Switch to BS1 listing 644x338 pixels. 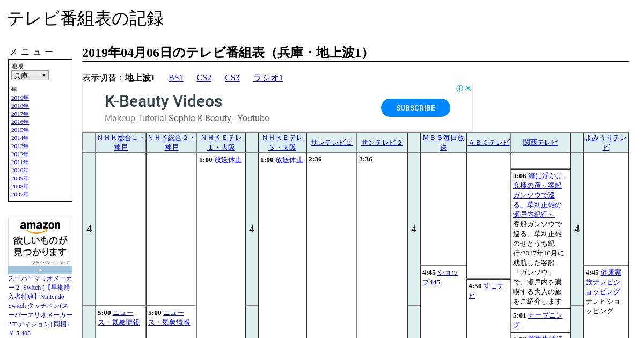[176, 78]
